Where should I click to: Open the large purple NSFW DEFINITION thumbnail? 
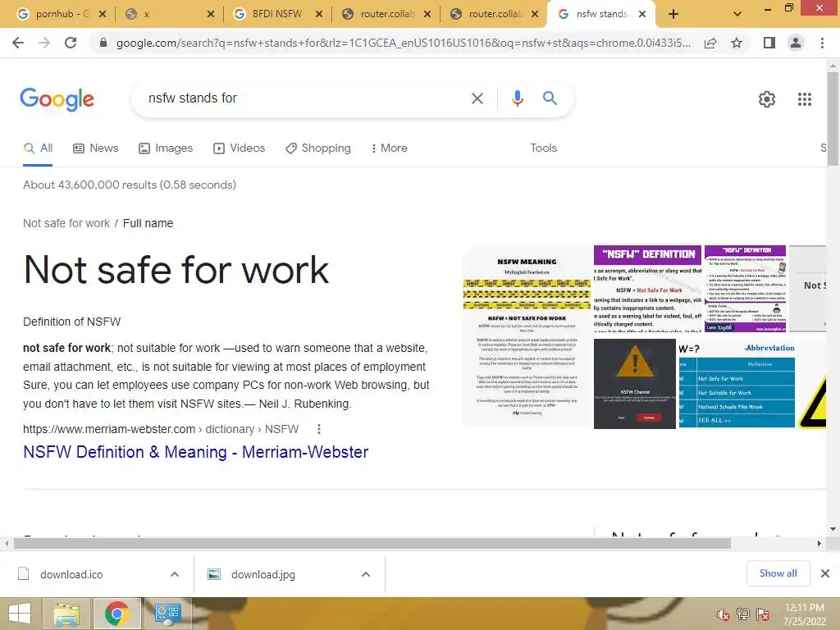[647, 289]
